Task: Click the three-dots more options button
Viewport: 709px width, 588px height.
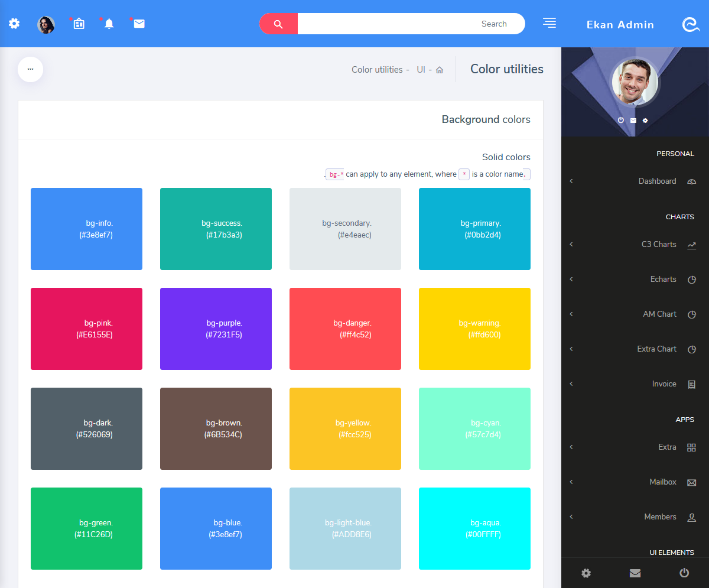Action: click(31, 70)
